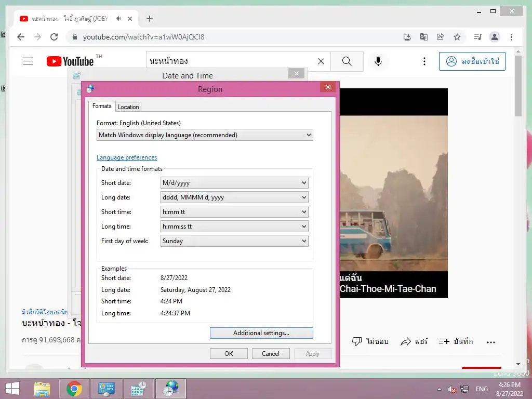Open File Explorer from taskbar
The height and width of the screenshot is (399, 532).
[42, 389]
